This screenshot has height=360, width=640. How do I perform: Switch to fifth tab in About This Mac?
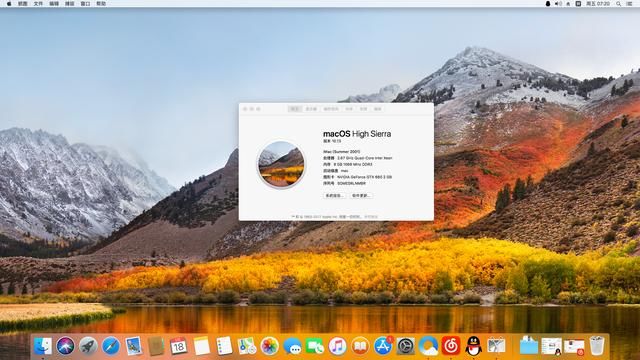tap(364, 109)
